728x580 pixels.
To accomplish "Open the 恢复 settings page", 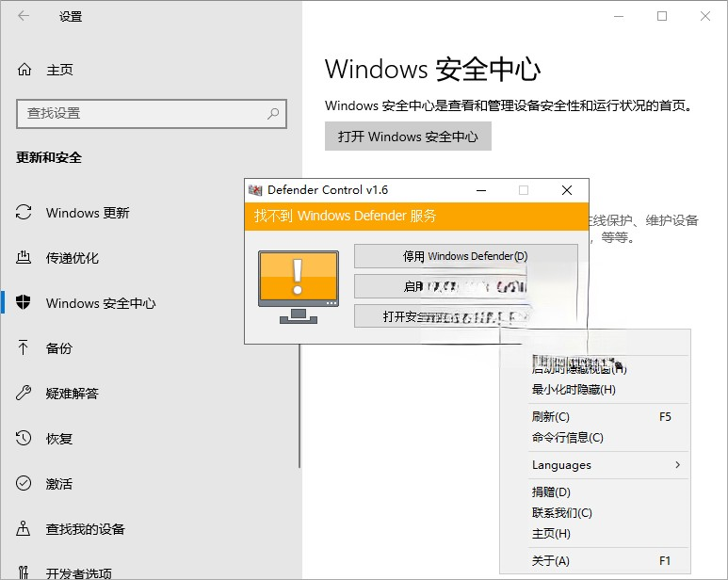I will [x=59, y=438].
